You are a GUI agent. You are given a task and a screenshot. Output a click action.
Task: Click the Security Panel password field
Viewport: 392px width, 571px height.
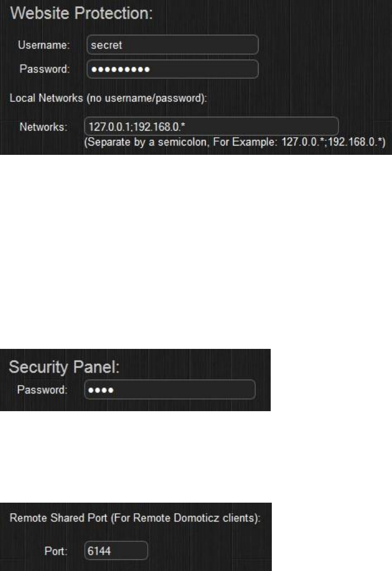(x=170, y=390)
